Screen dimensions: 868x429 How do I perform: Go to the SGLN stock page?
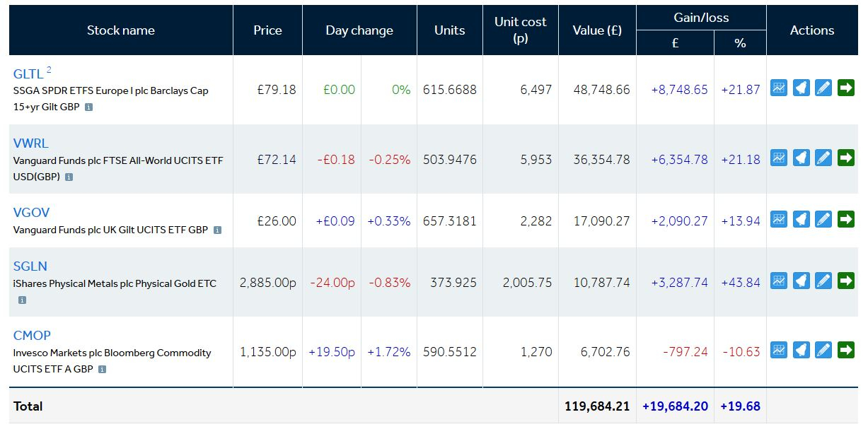(x=30, y=266)
